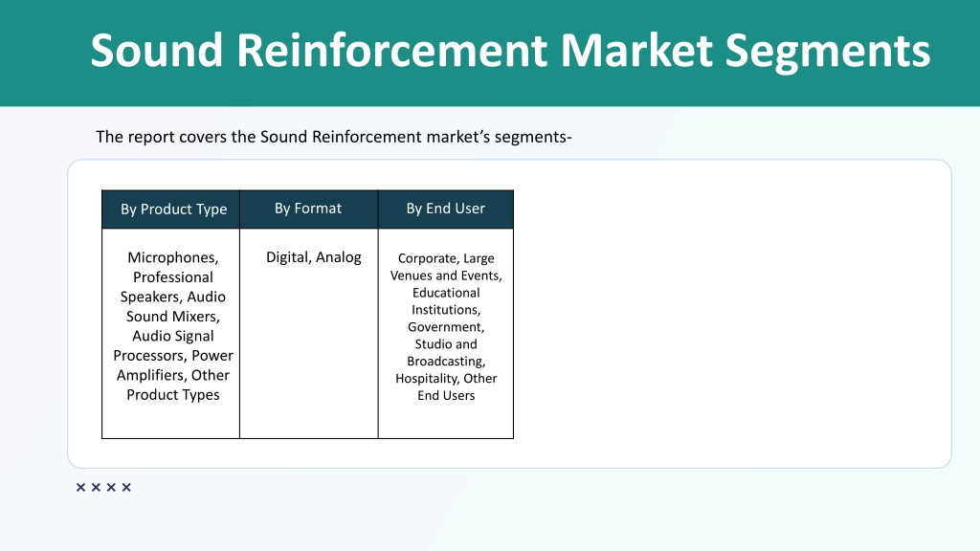Viewport: 980px width, 551px height.
Task: Click the cell listing Microphones and Professional Speakers
Action: point(170,334)
